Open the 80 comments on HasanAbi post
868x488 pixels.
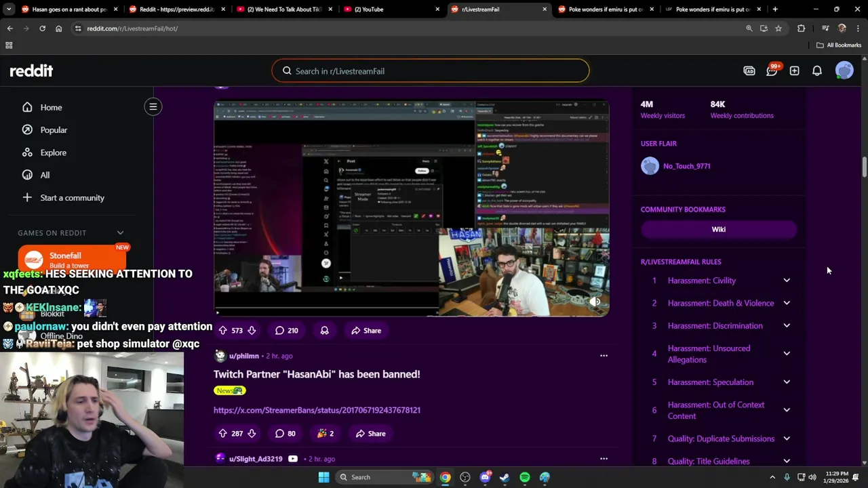pos(285,433)
